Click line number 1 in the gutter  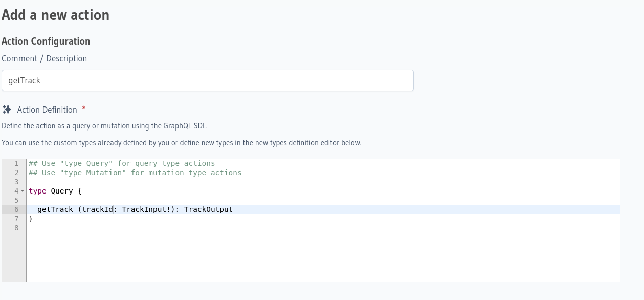pos(17,163)
